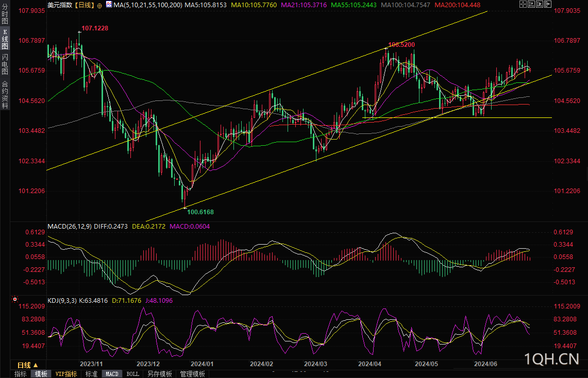Click the MA indicator chart icon

tap(109, 5)
